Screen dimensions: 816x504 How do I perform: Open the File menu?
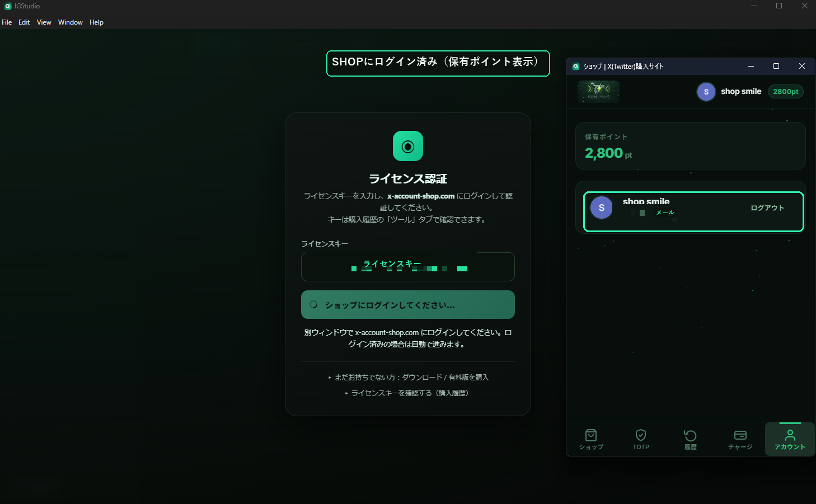coord(7,22)
